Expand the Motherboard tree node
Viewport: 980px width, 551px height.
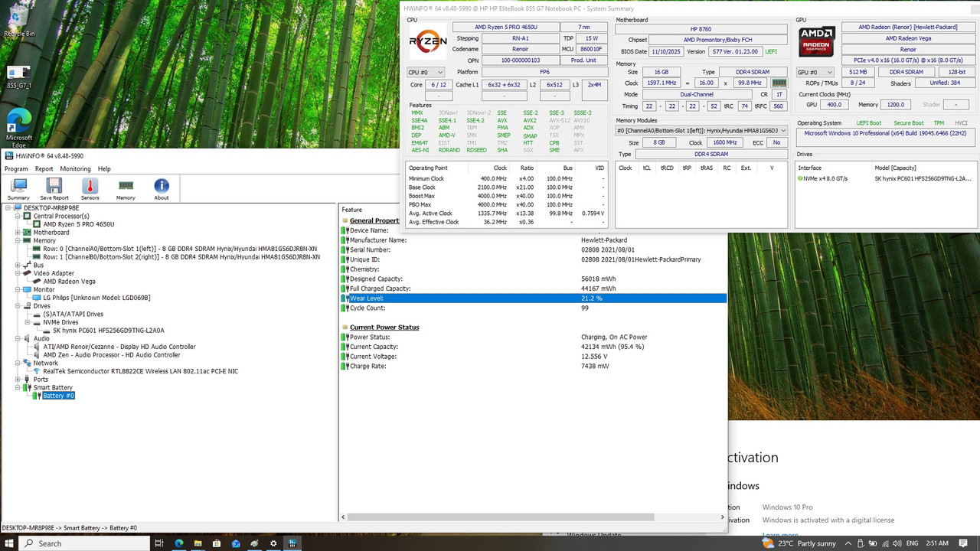pos(18,233)
